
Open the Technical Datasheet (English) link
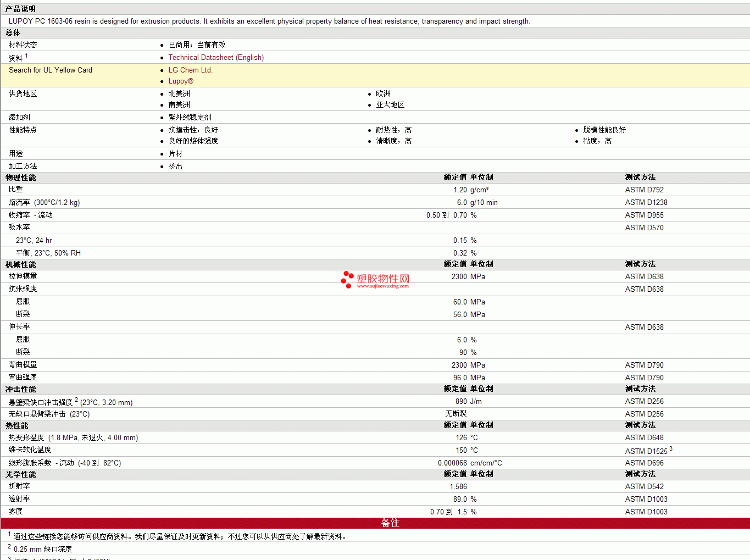point(216,57)
